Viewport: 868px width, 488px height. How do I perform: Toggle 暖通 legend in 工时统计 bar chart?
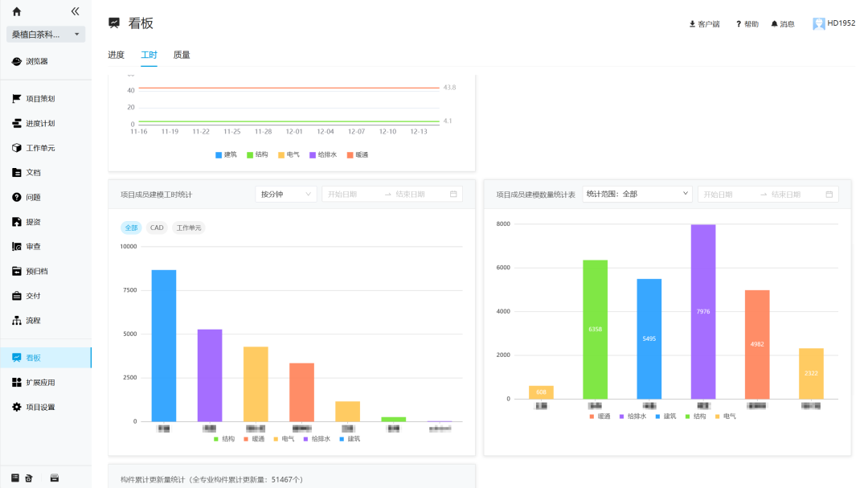pyautogui.click(x=254, y=439)
